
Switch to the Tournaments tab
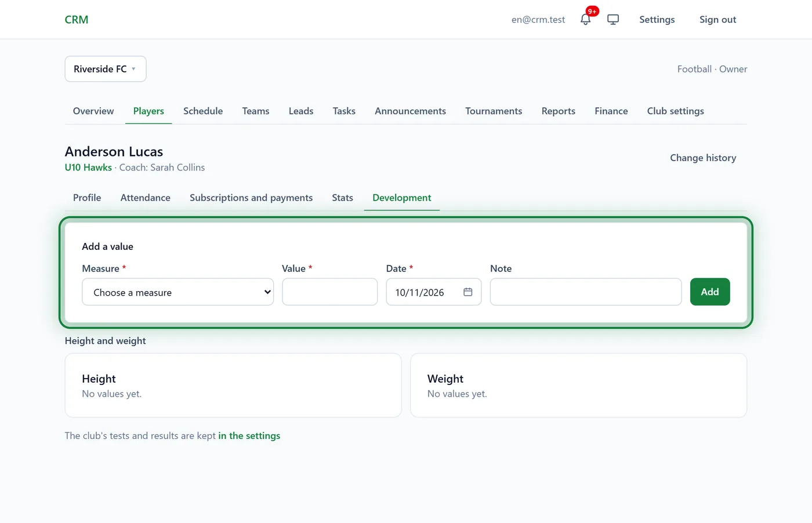[x=494, y=111]
